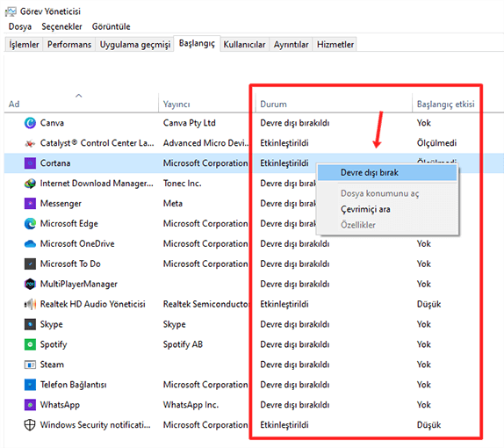
Task: Switch to the İşlemler tab
Action: pos(24,45)
